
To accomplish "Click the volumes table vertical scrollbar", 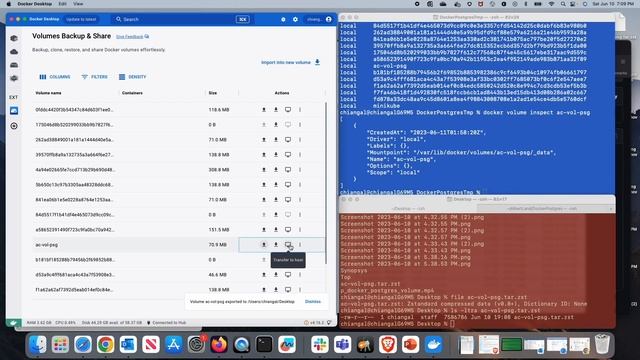I will 326,182.
